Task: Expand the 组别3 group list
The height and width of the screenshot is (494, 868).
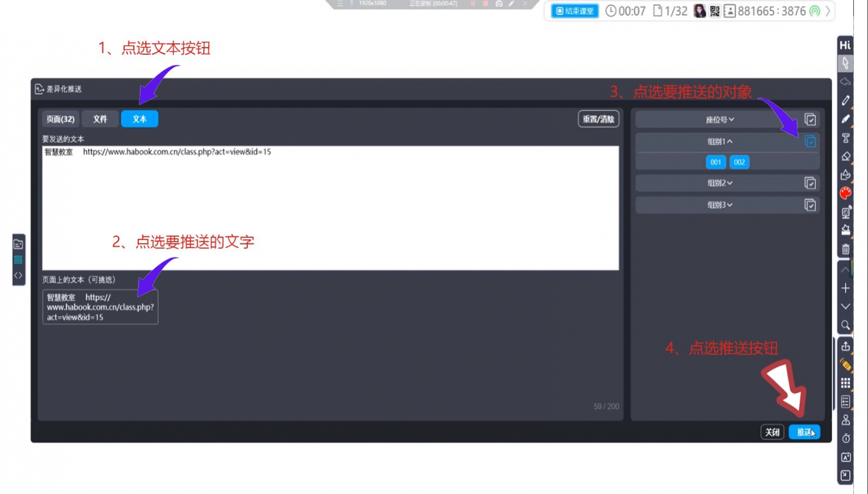Action: point(719,205)
